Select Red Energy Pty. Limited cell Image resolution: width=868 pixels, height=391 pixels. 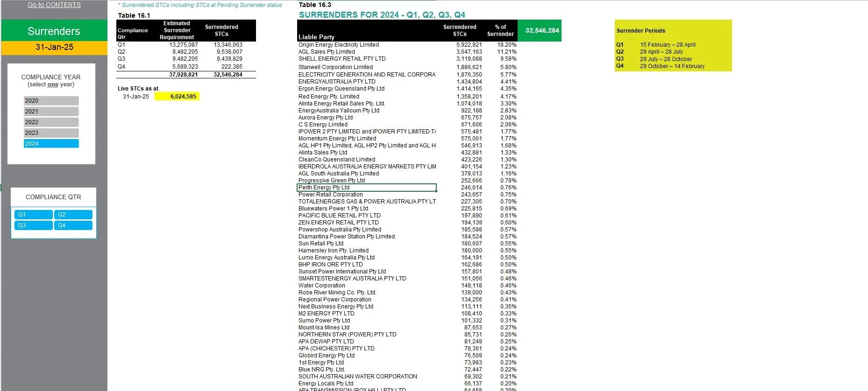329,97
